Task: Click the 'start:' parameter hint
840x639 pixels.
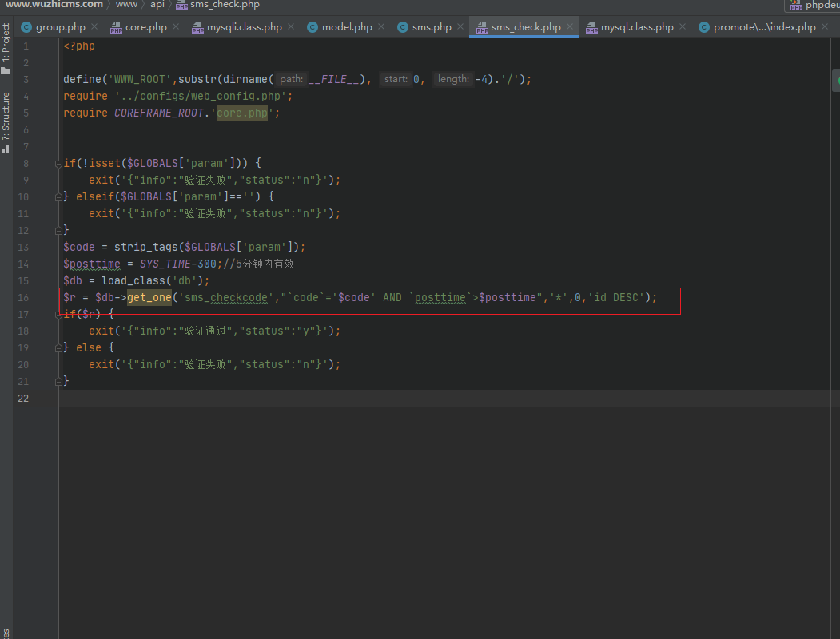Action: (x=396, y=79)
